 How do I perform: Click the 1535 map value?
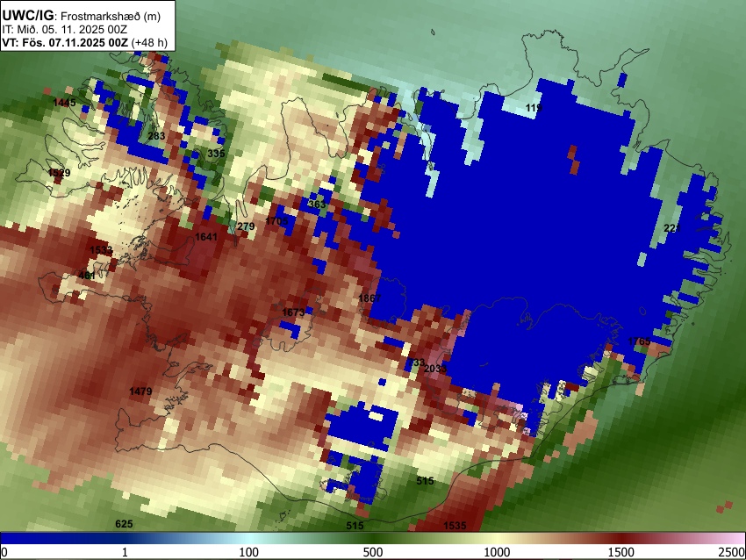click(x=455, y=525)
